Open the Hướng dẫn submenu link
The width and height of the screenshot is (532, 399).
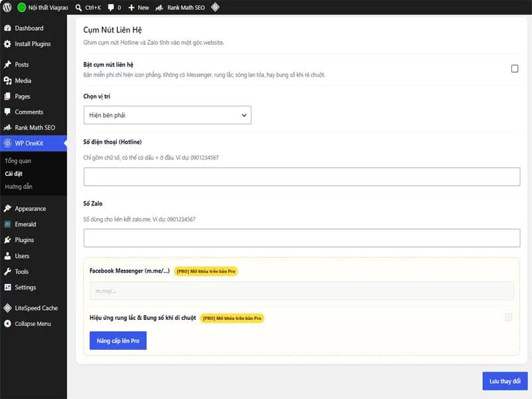tap(19, 187)
